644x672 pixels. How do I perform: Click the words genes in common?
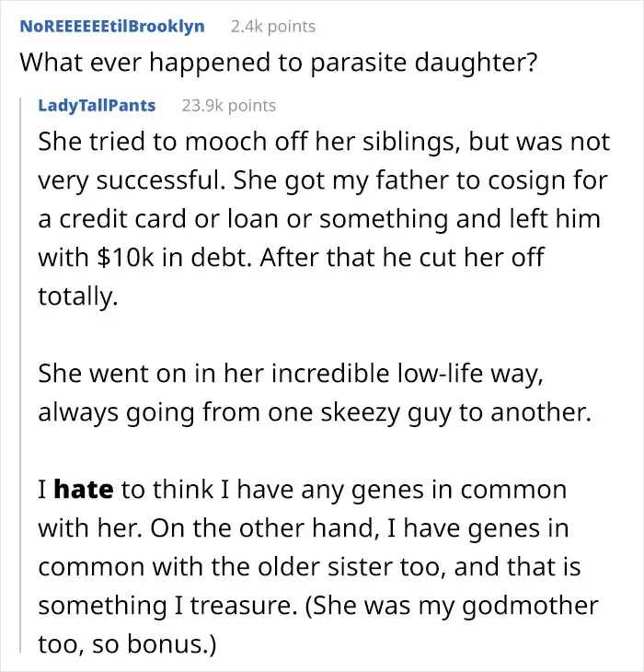[x=459, y=490]
